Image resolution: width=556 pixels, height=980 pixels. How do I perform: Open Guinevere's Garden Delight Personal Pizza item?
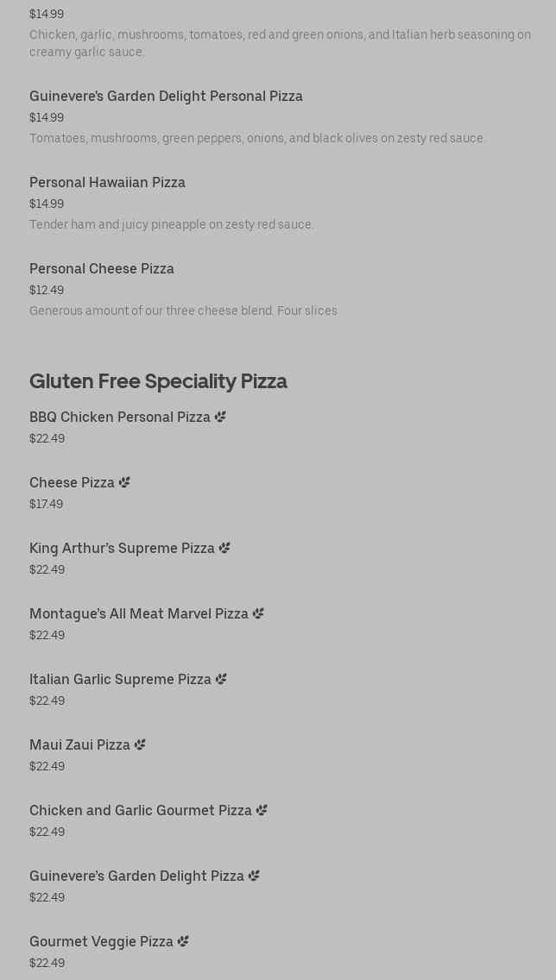(166, 96)
